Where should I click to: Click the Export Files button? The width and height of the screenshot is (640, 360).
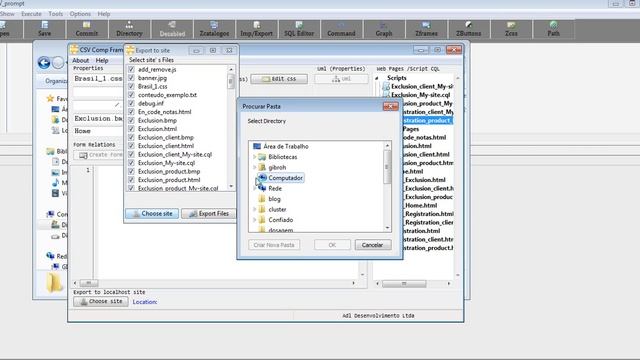(208, 213)
